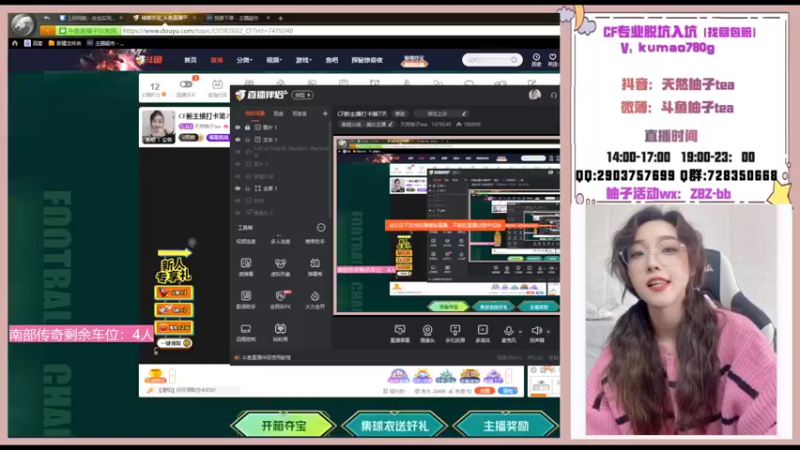Viewport: 800px width, 450px height.
Task: Click the search magnifier icon on Douyu
Action: click(514, 60)
